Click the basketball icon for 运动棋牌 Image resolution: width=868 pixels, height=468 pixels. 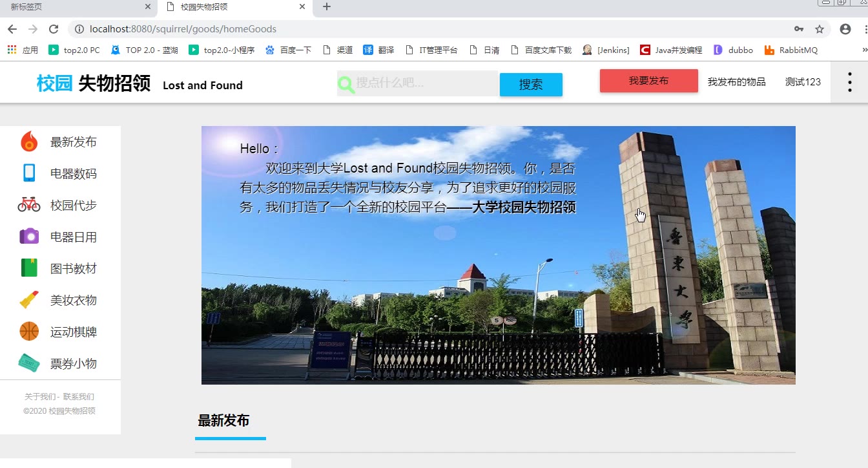click(29, 332)
